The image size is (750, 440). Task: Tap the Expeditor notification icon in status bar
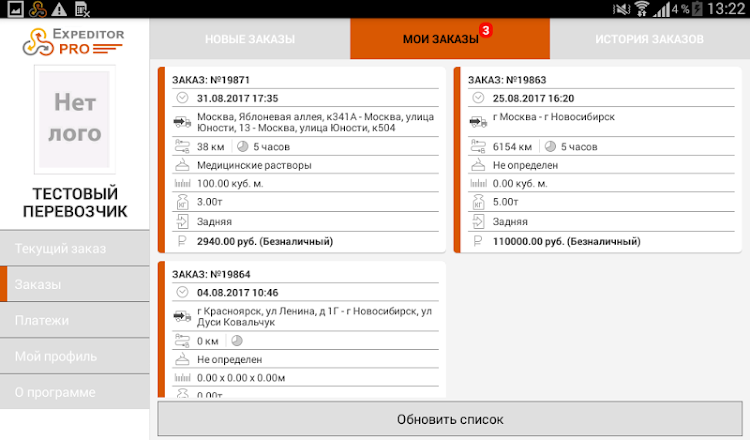coord(37,9)
